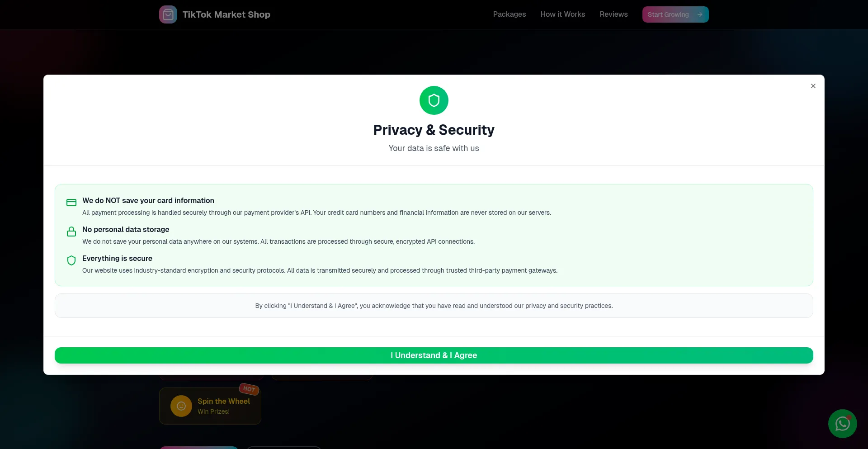This screenshot has height=449, width=868.
Task: Click the padlock icon beside personal data storage
Action: 71,232
